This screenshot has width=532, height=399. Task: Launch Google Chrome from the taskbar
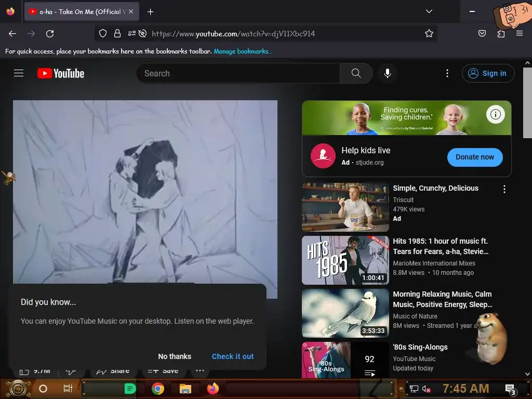[x=158, y=389]
